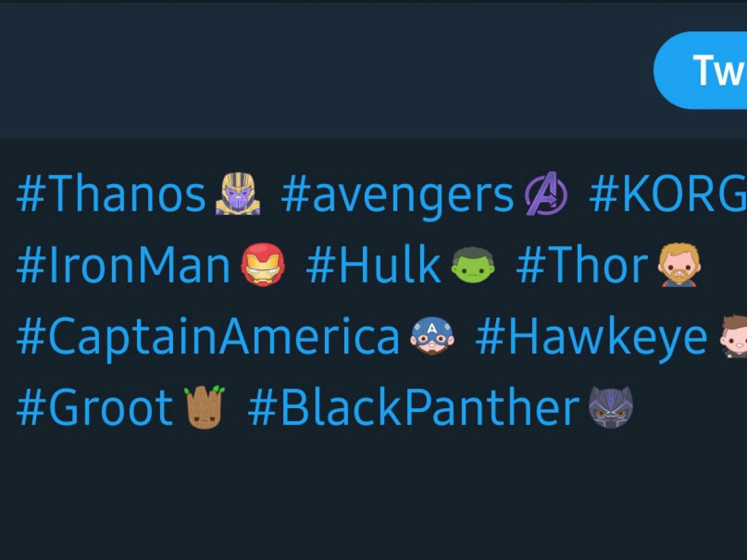
Task: Click the red Iron Man helmet emoji
Action: pyautogui.click(x=263, y=265)
